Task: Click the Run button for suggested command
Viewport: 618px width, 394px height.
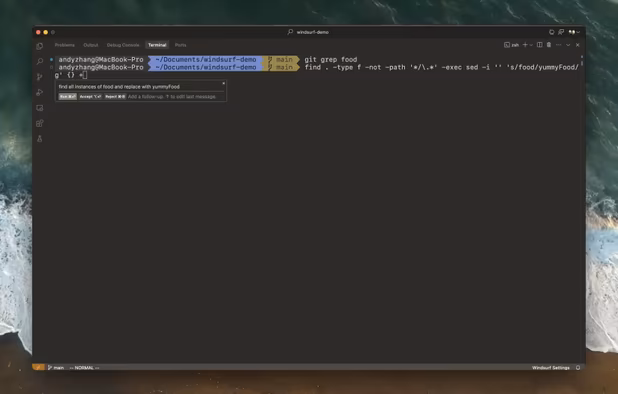Action: pyautogui.click(x=67, y=97)
